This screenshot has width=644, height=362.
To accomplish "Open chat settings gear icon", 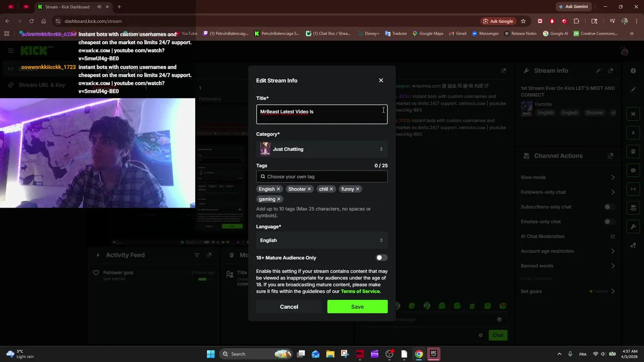I will [480, 335].
